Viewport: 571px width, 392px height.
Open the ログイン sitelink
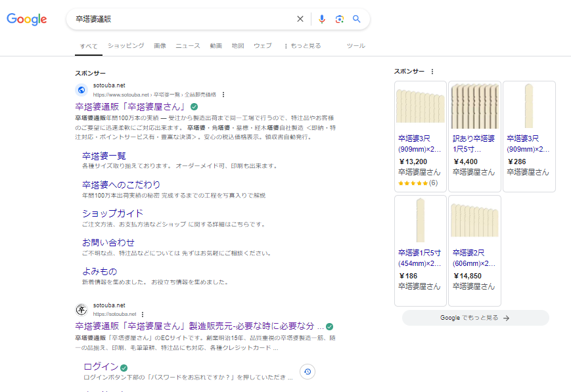(101, 367)
